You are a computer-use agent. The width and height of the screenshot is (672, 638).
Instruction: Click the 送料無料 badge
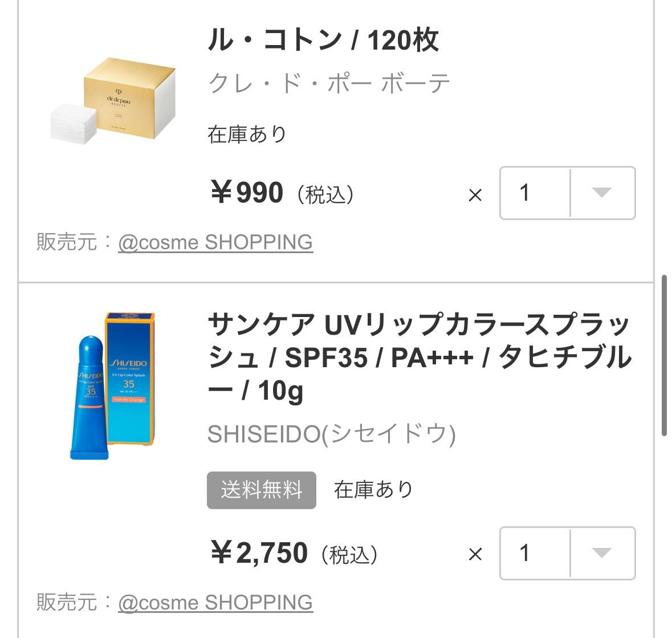pyautogui.click(x=262, y=490)
